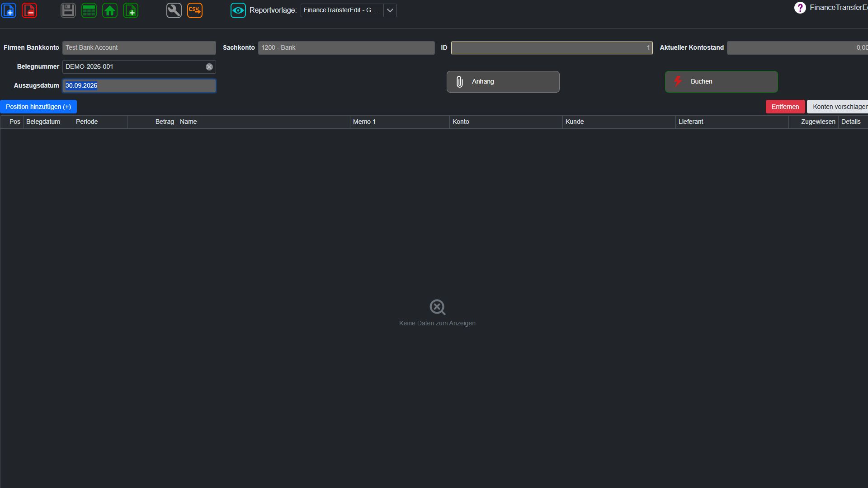
Task: Clear the Belegnummer field with the X icon
Action: (209, 67)
